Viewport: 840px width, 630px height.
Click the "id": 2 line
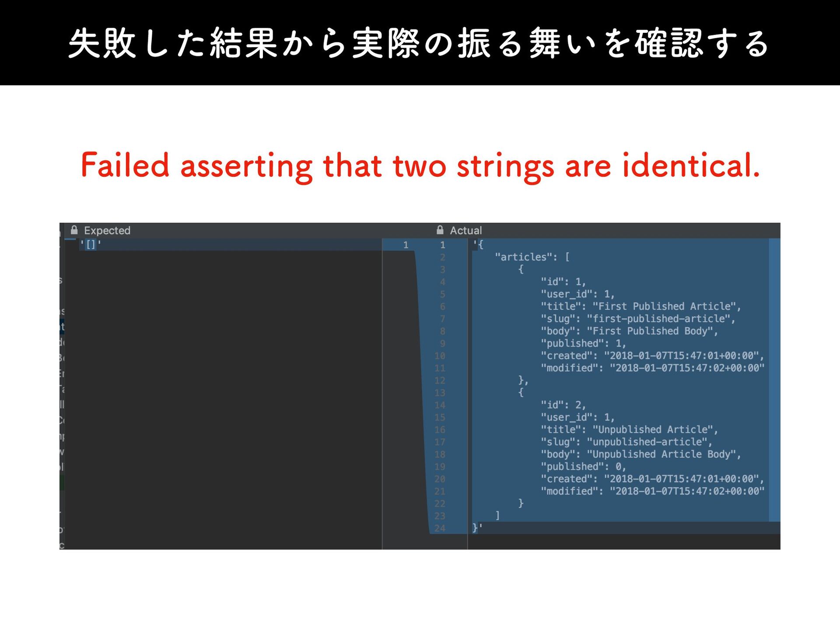click(x=563, y=405)
